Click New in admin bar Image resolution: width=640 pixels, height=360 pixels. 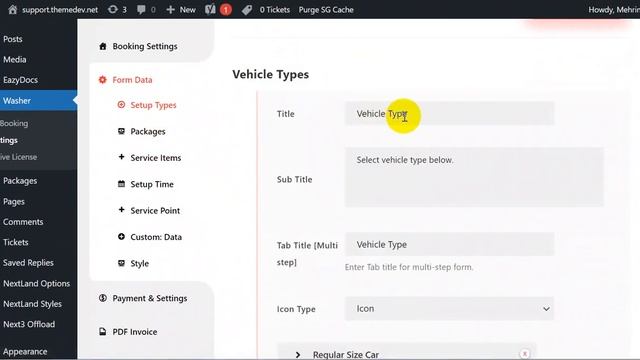pos(187,10)
